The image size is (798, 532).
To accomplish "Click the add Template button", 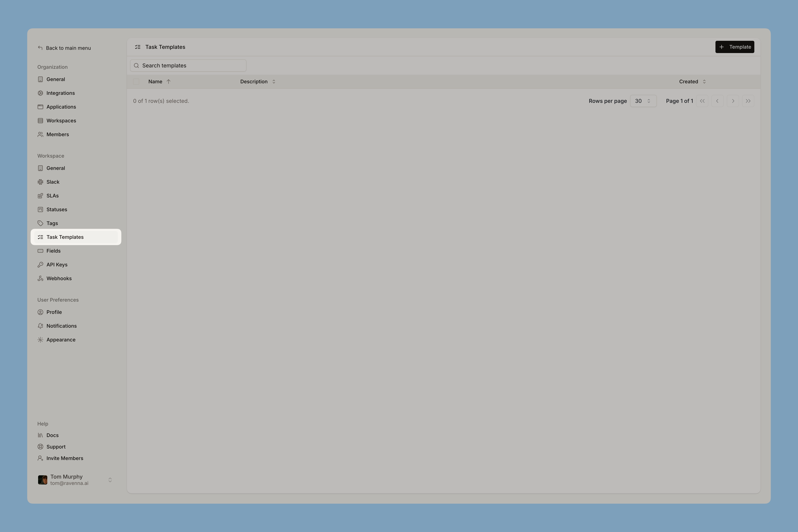I will [x=735, y=47].
